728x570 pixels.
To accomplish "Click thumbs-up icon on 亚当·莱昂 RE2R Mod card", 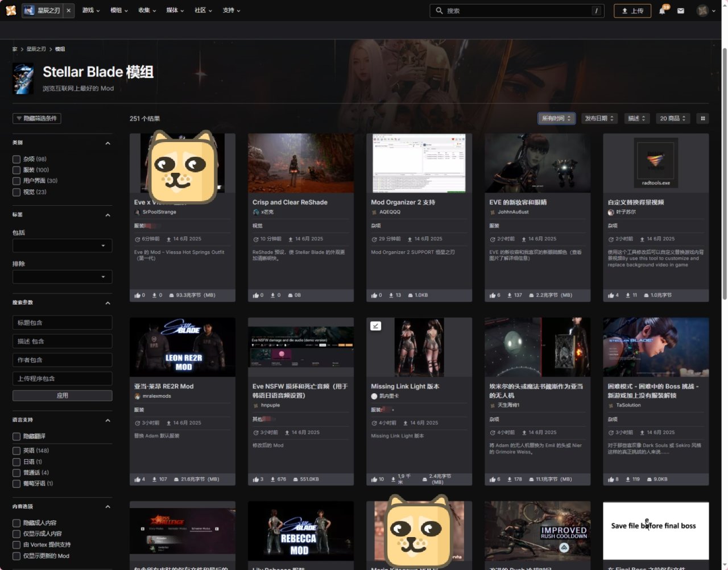I will click(137, 480).
